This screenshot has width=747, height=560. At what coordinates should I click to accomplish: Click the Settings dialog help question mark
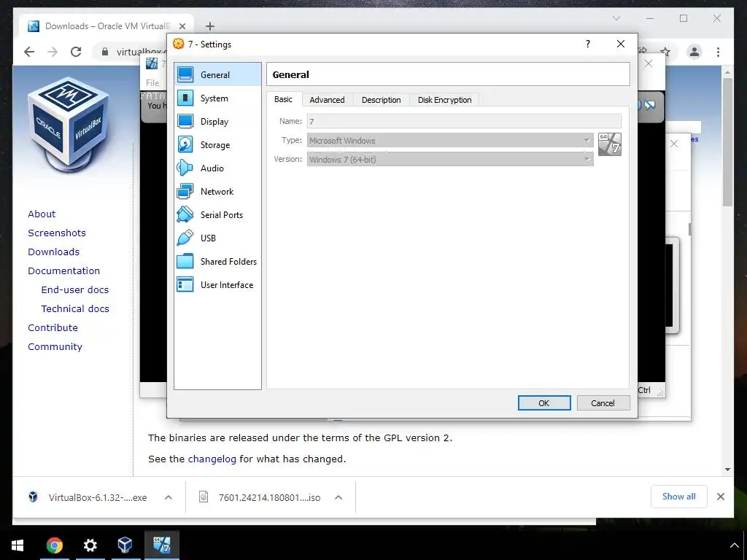point(588,44)
